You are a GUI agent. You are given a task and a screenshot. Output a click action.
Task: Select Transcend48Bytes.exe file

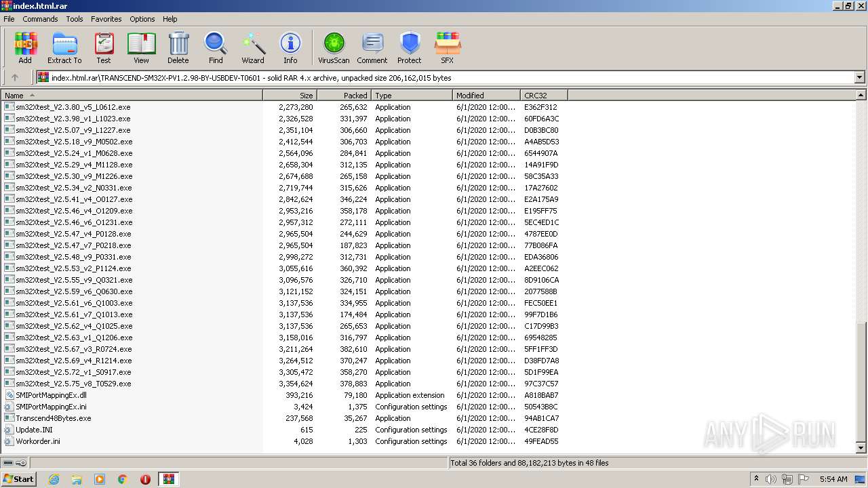[x=53, y=418]
